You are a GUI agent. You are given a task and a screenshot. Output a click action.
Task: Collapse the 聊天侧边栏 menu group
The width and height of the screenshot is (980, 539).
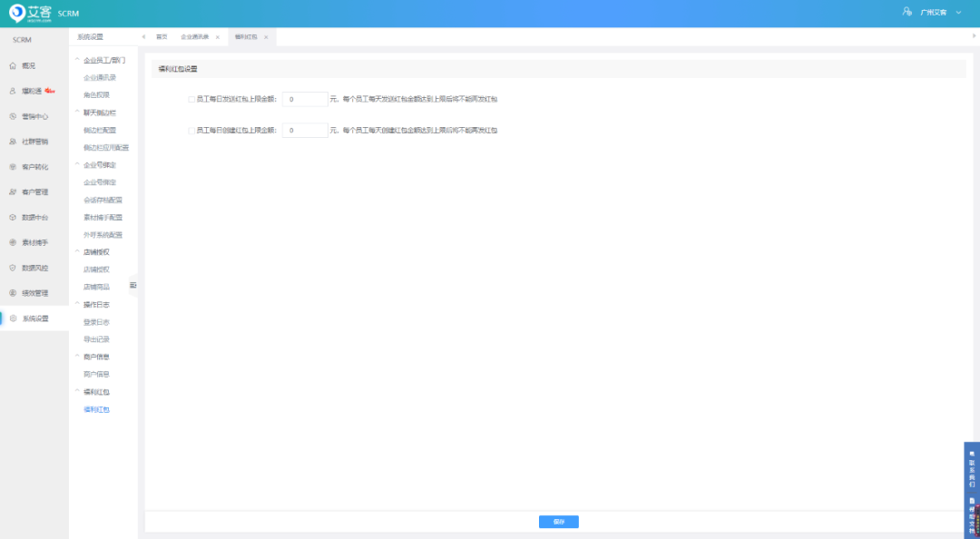point(77,113)
